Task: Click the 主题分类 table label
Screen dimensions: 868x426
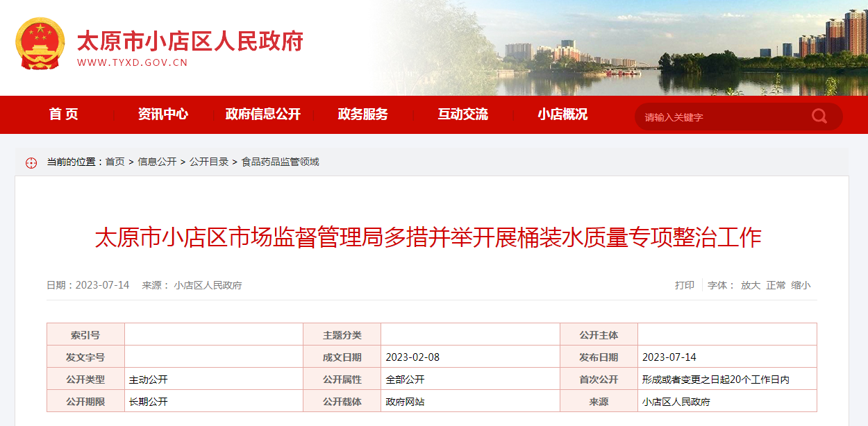Action: (x=342, y=335)
